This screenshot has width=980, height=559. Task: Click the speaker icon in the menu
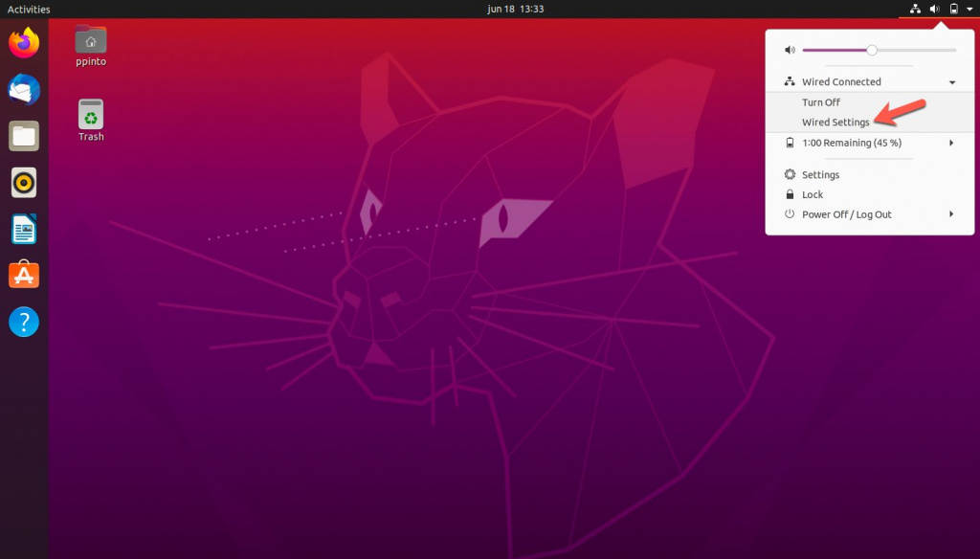[789, 49]
